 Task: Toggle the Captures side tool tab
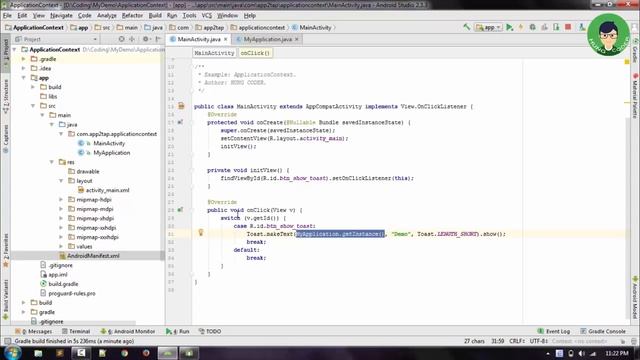click(6, 139)
